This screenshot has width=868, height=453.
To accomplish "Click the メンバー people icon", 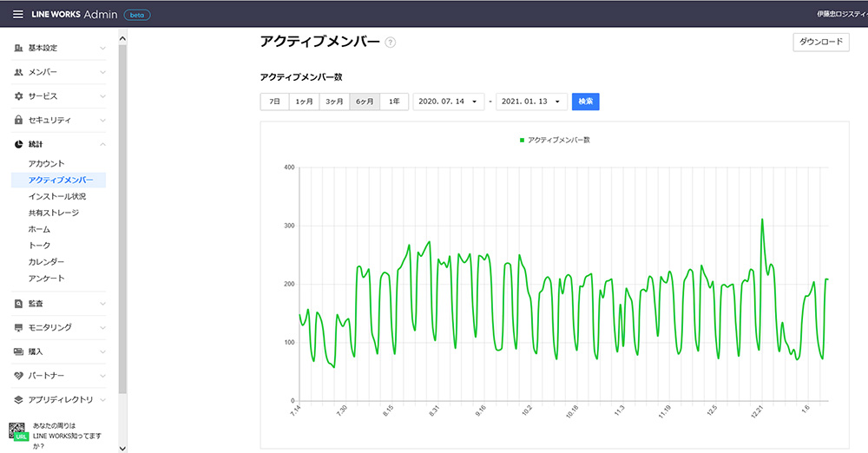I will (18, 72).
